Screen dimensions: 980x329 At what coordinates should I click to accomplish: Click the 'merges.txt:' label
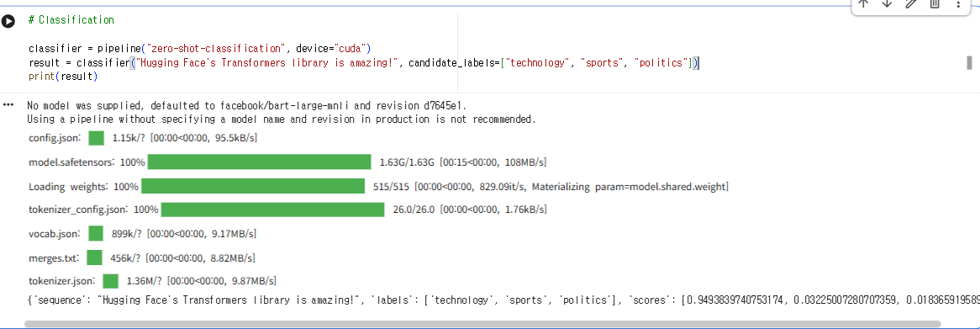[x=54, y=257]
